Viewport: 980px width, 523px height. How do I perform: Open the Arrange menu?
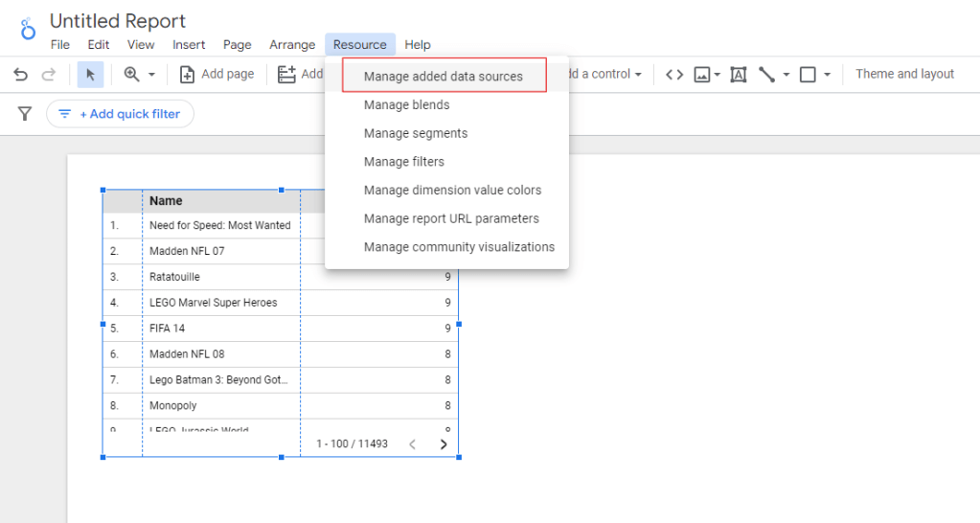[292, 45]
